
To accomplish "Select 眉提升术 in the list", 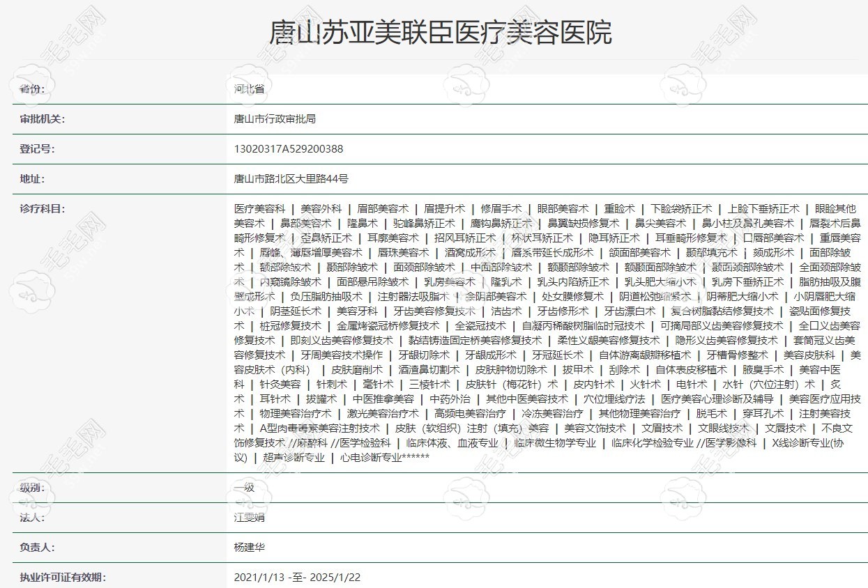I will [444, 209].
